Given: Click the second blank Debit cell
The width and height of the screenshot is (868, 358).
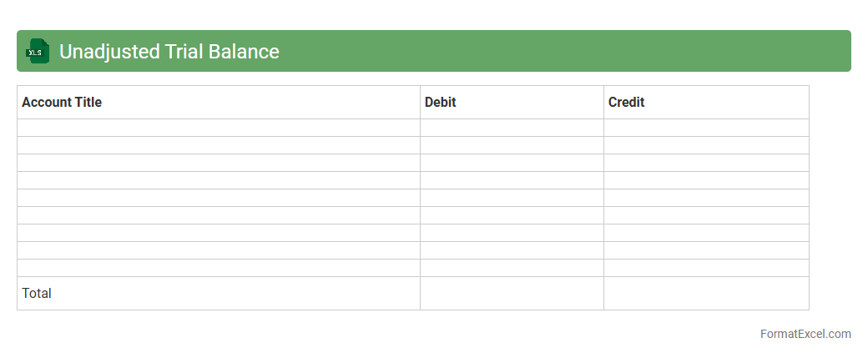Looking at the screenshot, I should (x=512, y=145).
